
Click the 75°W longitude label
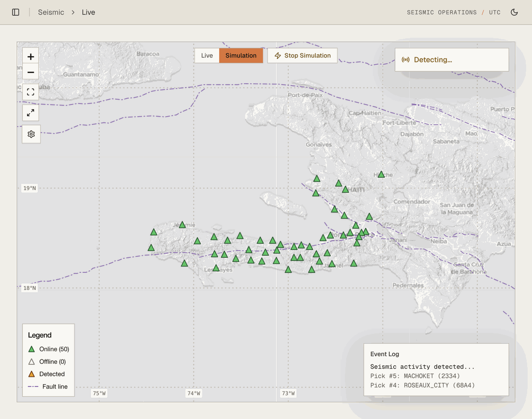(100, 393)
